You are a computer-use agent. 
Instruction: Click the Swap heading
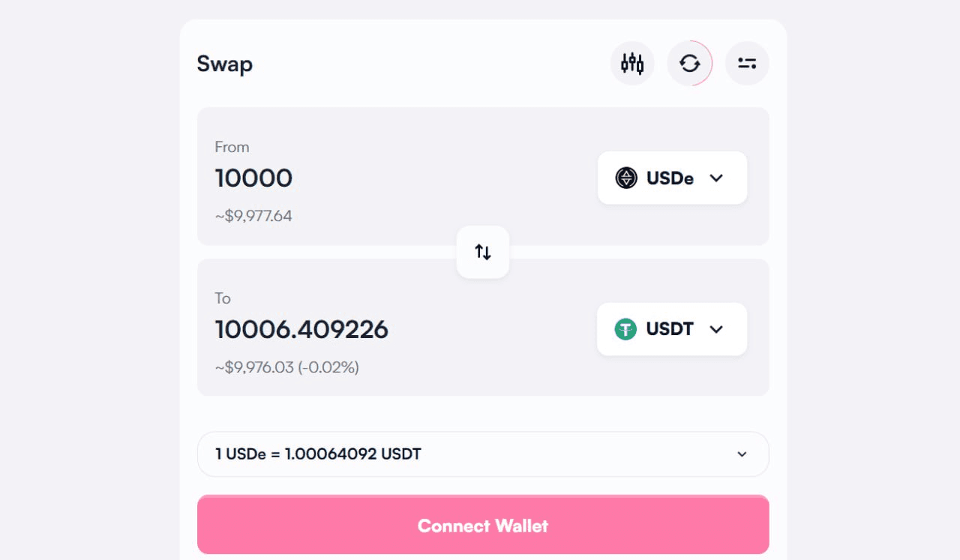point(224,64)
